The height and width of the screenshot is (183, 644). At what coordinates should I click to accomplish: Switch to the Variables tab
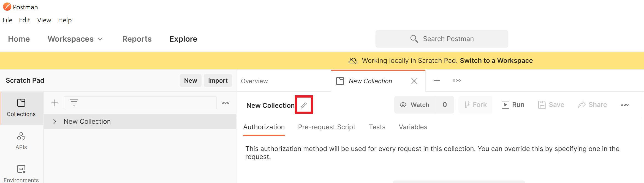coord(413,127)
